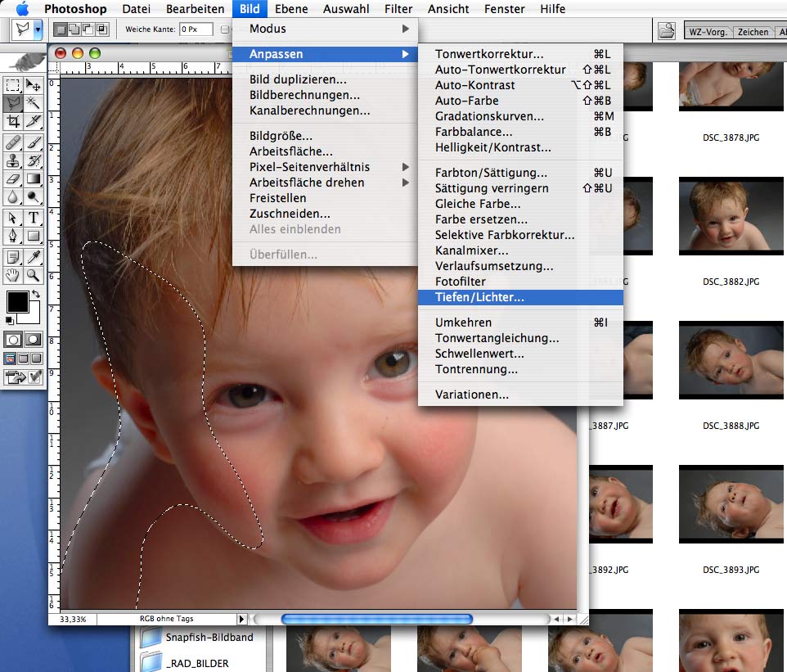Image resolution: width=787 pixels, height=672 pixels.
Task: Choose Tiefen/Lichter... from Anpassen submenu
Action: 479,297
